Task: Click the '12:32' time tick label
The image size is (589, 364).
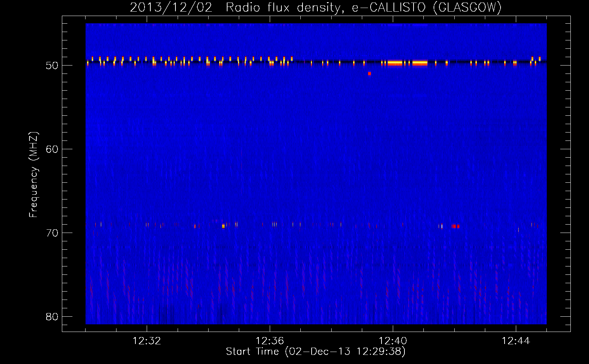Action: [147, 341]
